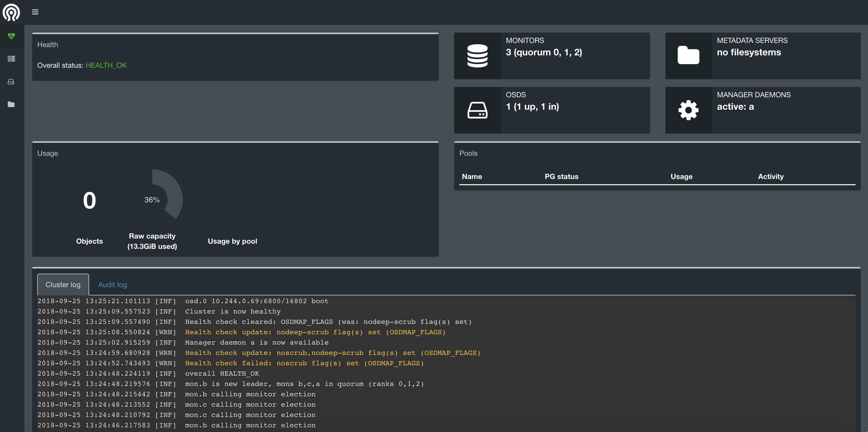Viewport: 868px width, 432px height.
Task: Open the filesystem folder sidebar icon
Action: (11, 105)
